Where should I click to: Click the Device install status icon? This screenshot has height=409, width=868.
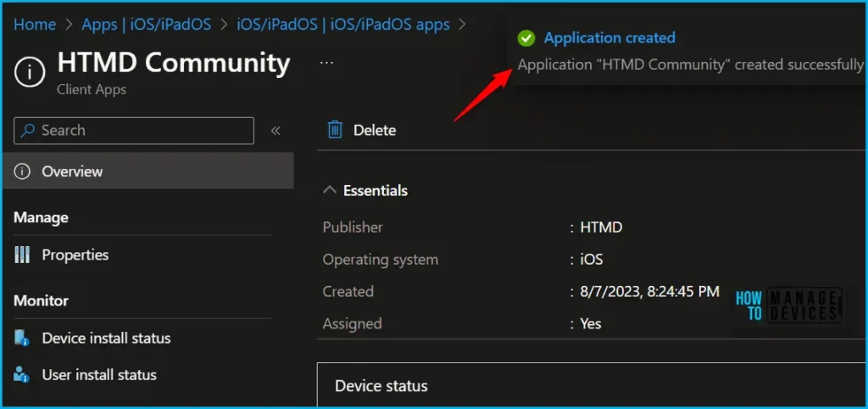point(22,338)
